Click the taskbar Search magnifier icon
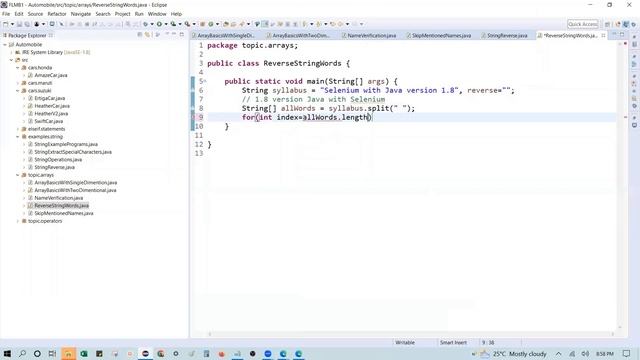 pos(22,353)
